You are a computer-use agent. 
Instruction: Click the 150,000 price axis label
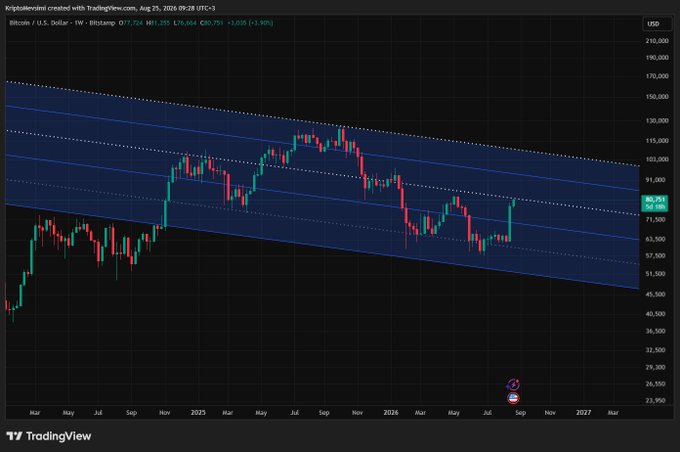point(657,97)
